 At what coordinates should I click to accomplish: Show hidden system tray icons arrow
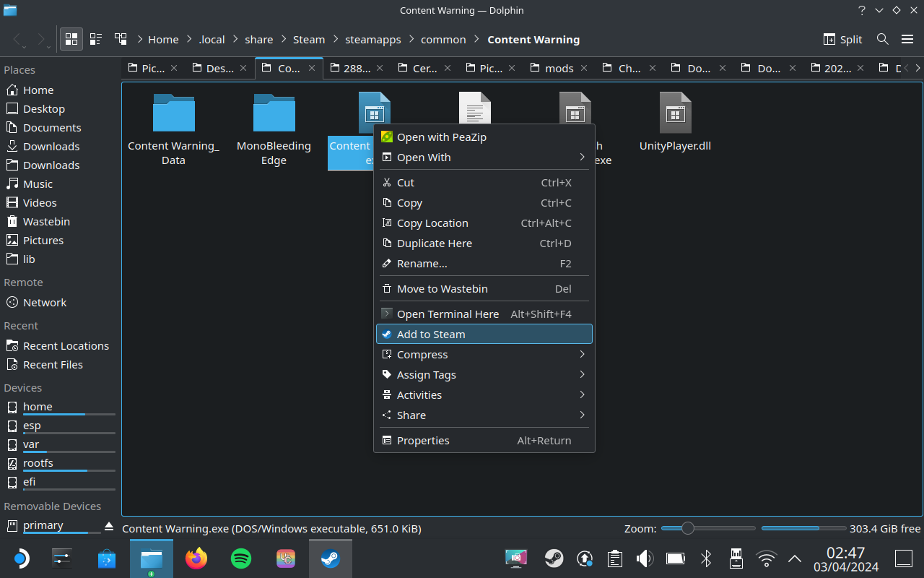pyautogui.click(x=795, y=558)
